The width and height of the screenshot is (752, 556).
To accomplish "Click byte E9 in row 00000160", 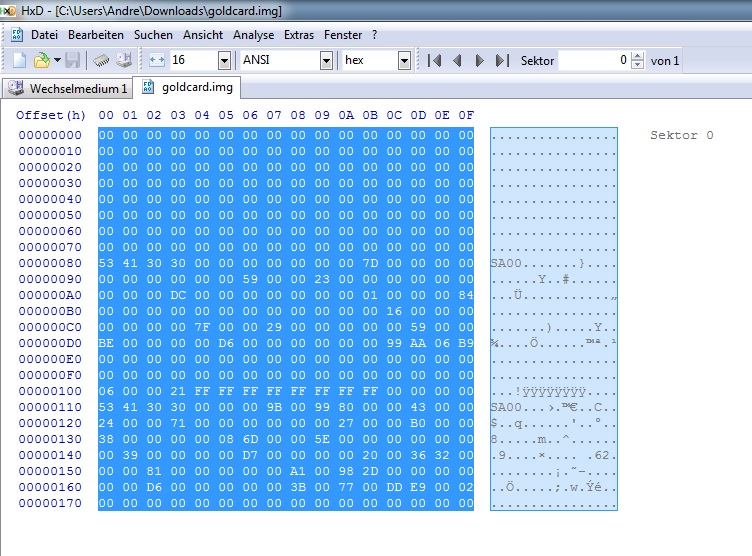I will (418, 487).
